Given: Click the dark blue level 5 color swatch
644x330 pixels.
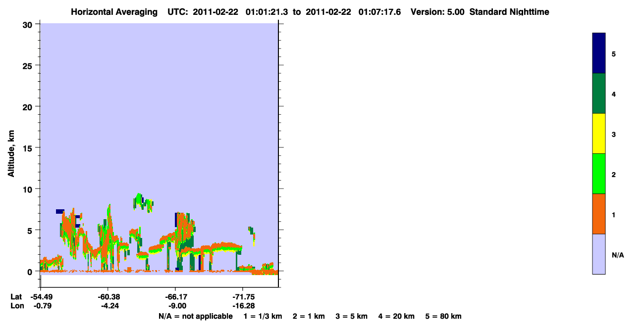Looking at the screenshot, I should coord(598,53).
